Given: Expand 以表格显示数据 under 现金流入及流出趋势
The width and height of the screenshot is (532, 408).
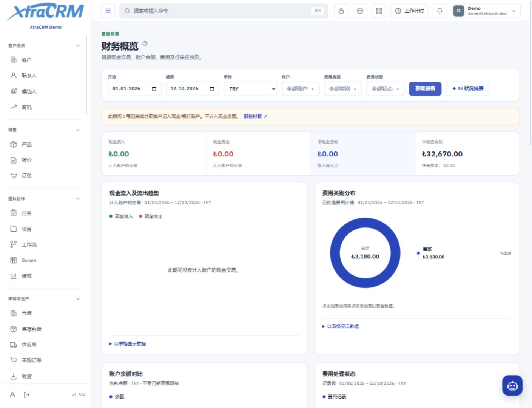Looking at the screenshot, I should click(128, 344).
